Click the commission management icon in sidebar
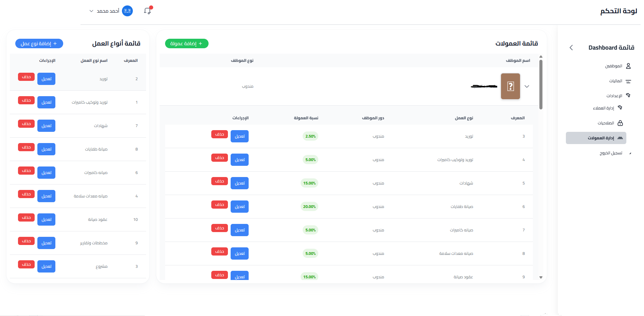The image size is (644, 316). (x=620, y=138)
